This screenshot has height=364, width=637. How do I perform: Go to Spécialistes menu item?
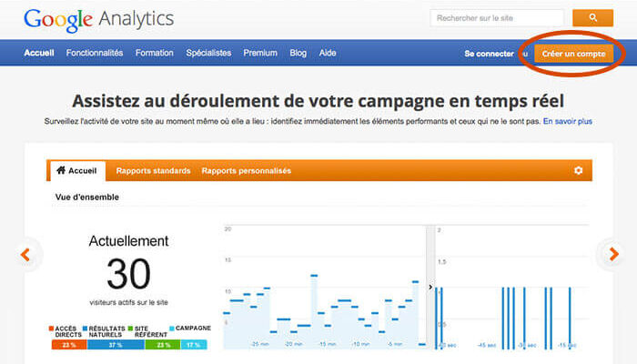pyautogui.click(x=208, y=53)
